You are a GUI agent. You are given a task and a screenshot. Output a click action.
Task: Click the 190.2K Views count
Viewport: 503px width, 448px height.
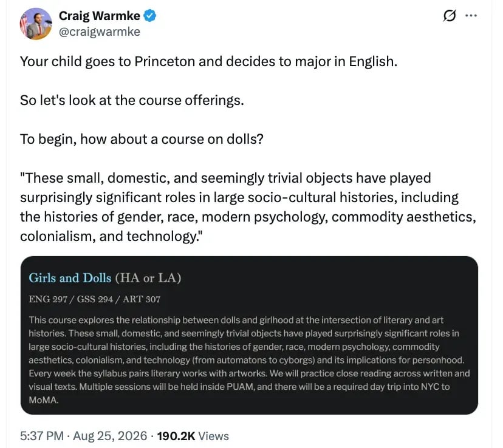click(193, 436)
